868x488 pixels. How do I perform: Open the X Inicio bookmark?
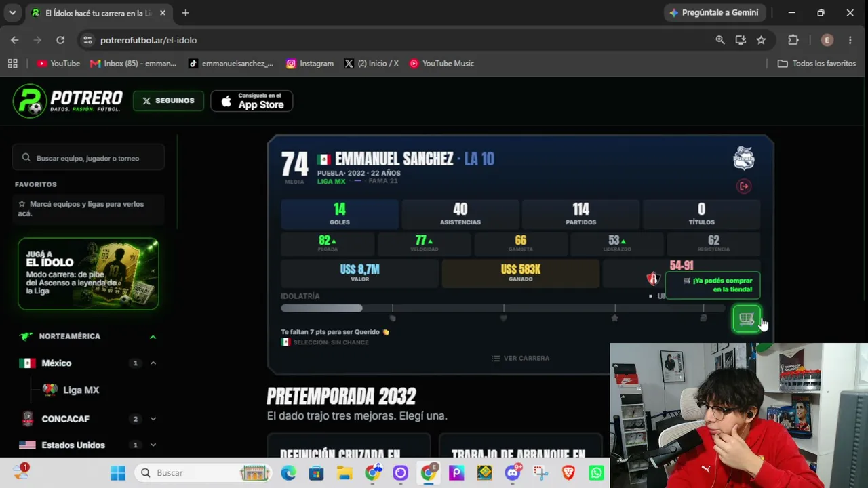(372, 63)
